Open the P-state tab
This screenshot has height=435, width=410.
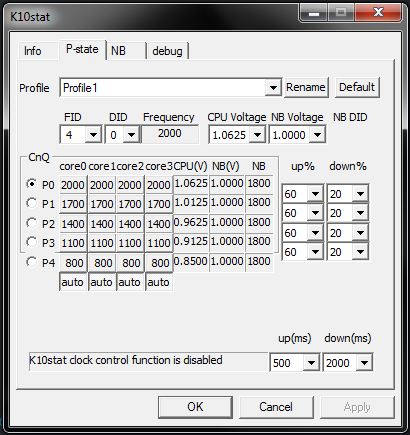coord(82,49)
